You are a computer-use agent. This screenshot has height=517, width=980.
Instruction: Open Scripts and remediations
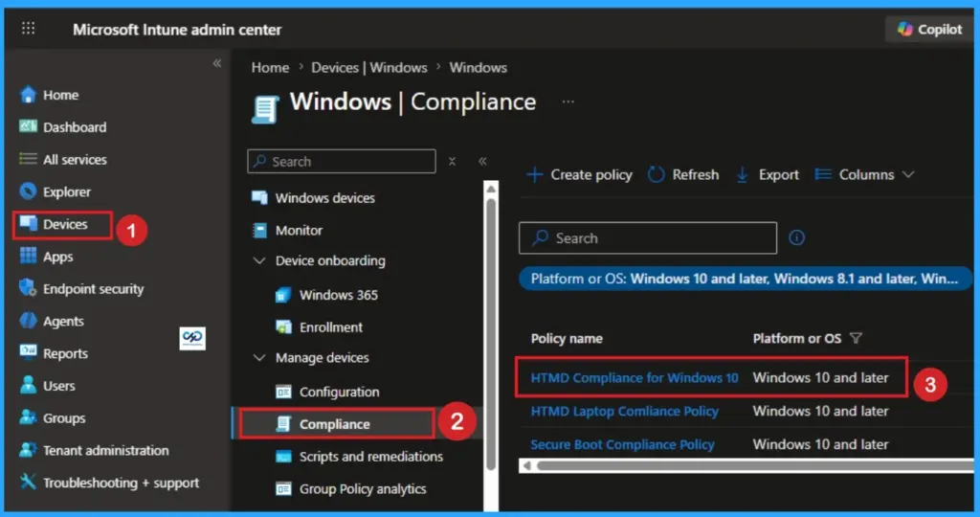pyautogui.click(x=371, y=457)
